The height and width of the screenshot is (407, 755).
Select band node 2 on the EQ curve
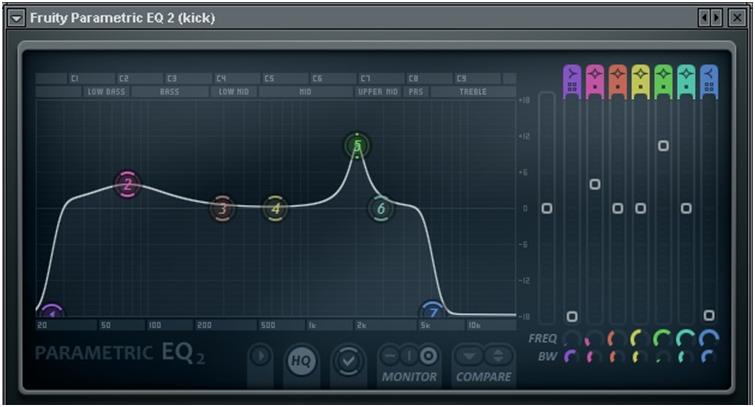(x=127, y=184)
